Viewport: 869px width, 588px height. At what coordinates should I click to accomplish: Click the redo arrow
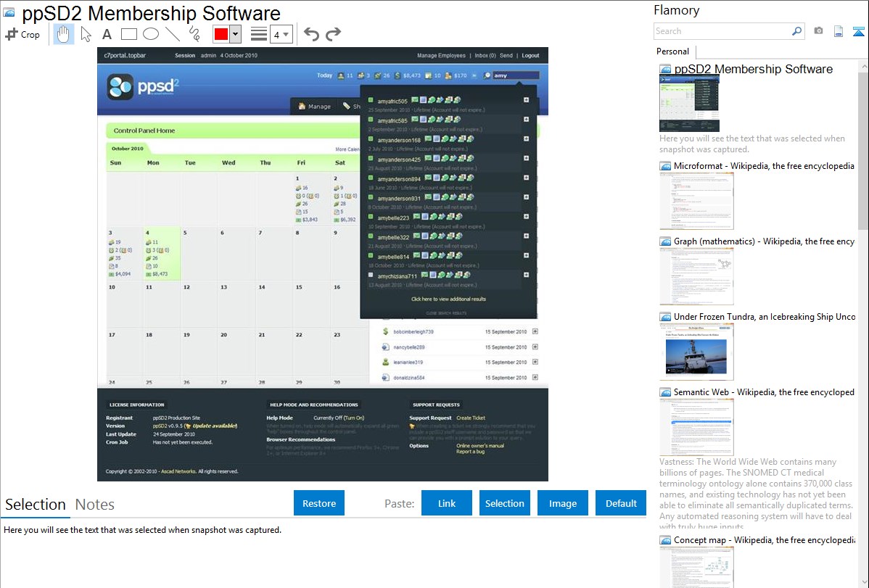pyautogui.click(x=334, y=34)
